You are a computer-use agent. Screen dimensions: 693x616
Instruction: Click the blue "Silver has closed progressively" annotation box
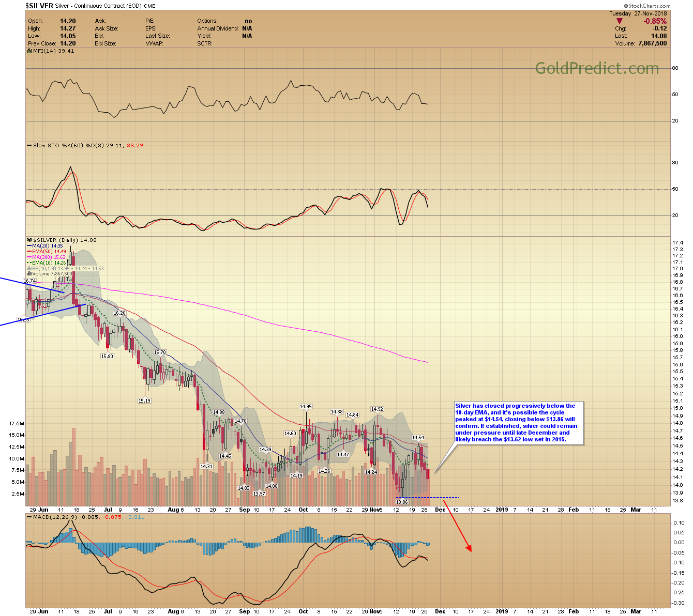coord(519,423)
